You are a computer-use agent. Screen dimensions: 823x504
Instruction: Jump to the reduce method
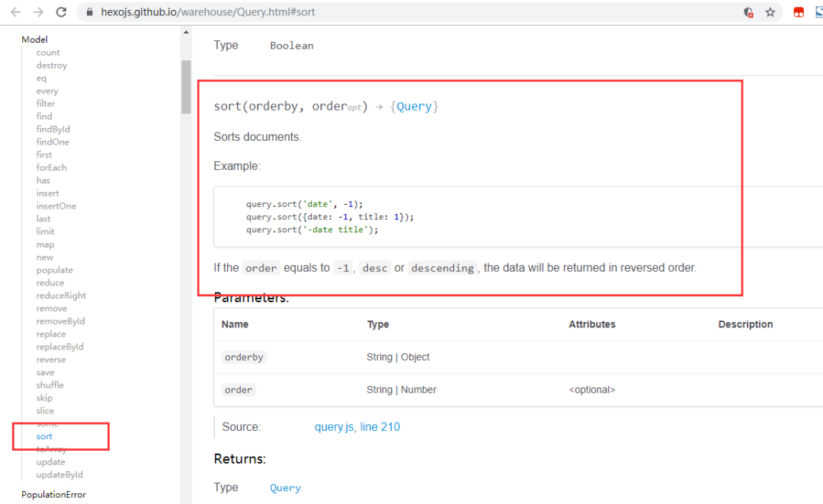click(50, 282)
